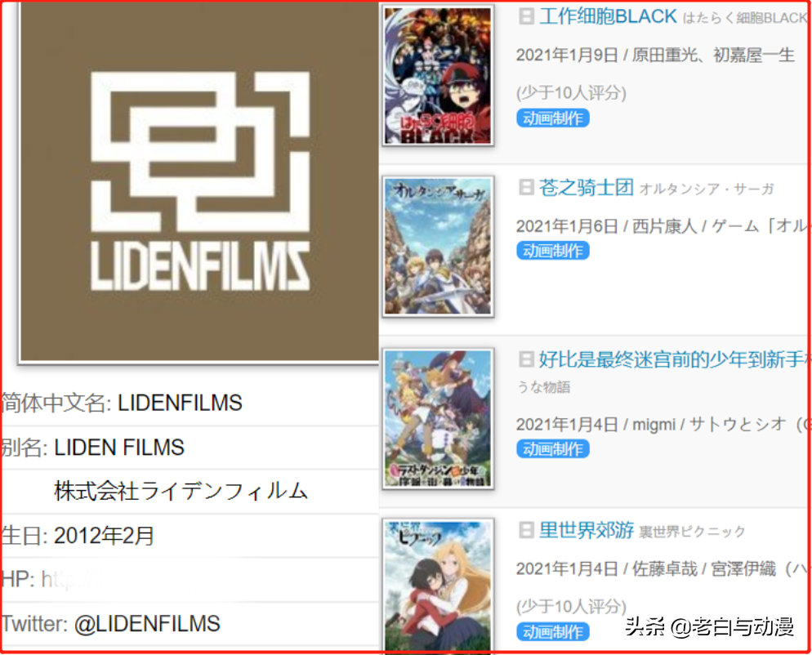This screenshot has width=812, height=655.
Task: Click the 株式会社ライデンフィルム alias text
Action: click(181, 491)
